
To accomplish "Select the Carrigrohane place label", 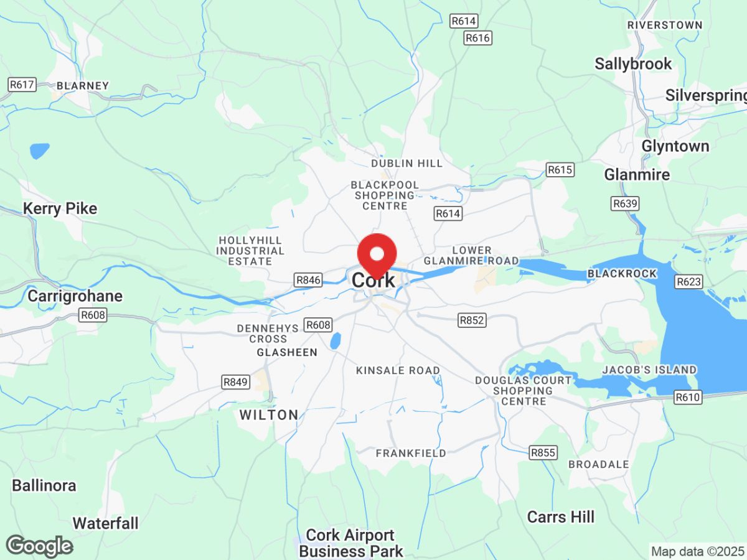I will (x=75, y=296).
